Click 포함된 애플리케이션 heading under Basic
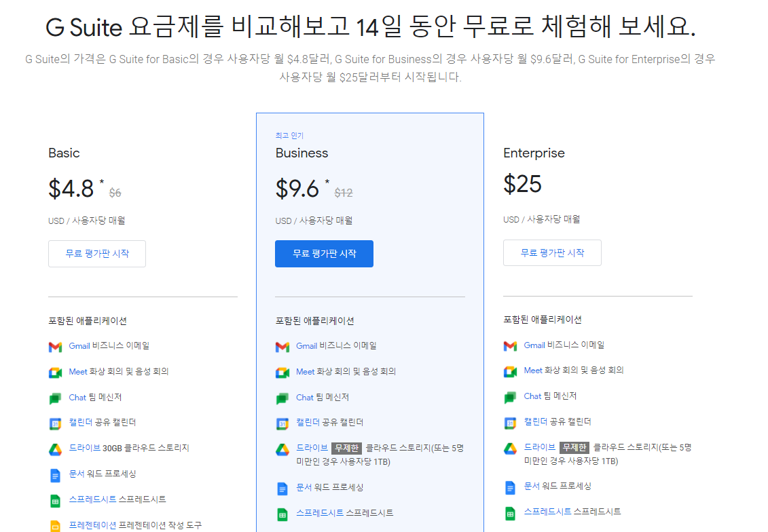Image resolution: width=768 pixels, height=532 pixels. tap(88, 321)
